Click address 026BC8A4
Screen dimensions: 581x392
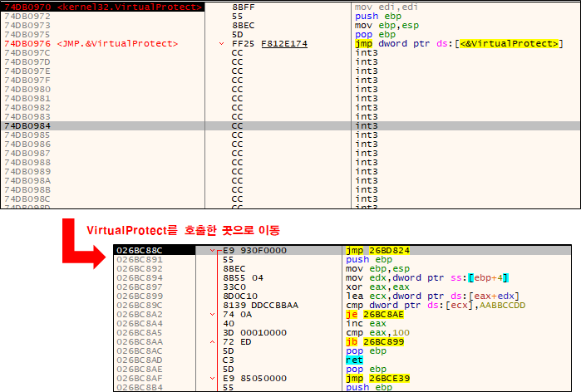click(139, 324)
